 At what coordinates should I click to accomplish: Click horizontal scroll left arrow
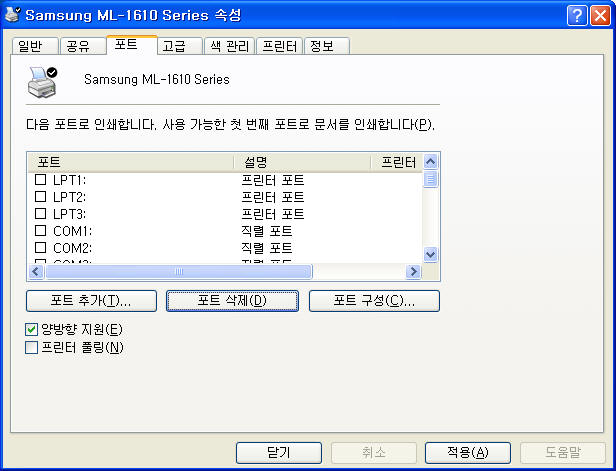36,271
